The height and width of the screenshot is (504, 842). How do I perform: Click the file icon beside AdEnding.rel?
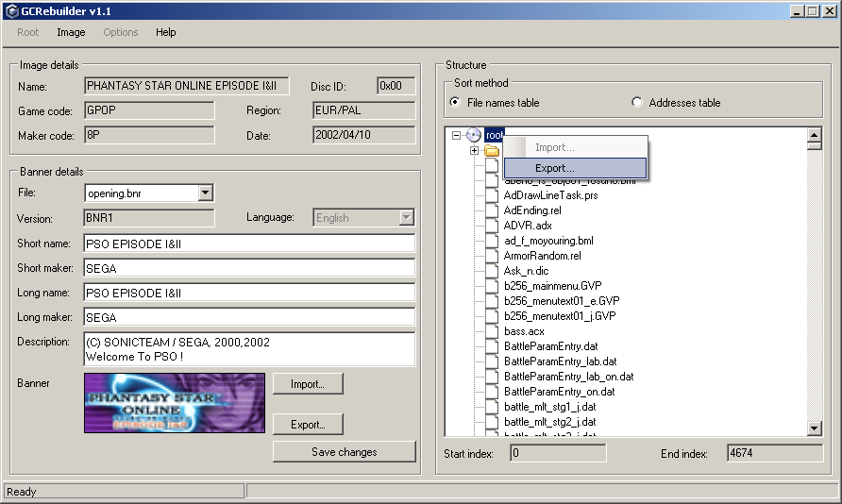(492, 210)
